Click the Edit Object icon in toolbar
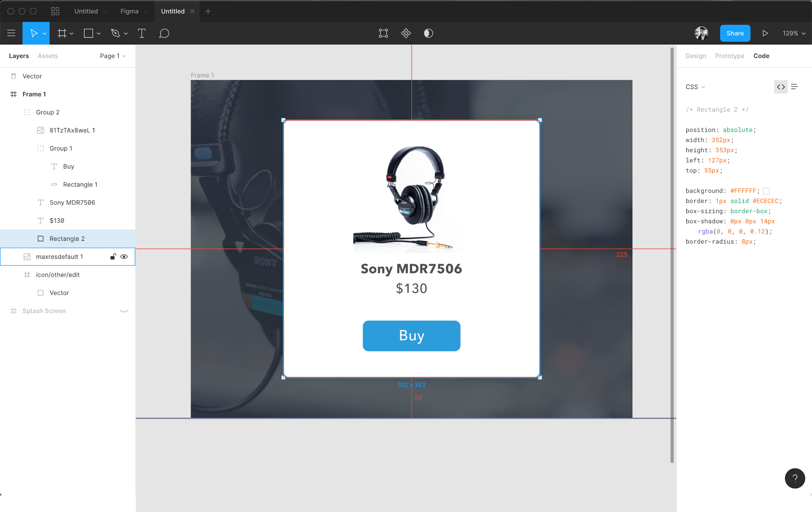This screenshot has width=812, height=512. 383,33
